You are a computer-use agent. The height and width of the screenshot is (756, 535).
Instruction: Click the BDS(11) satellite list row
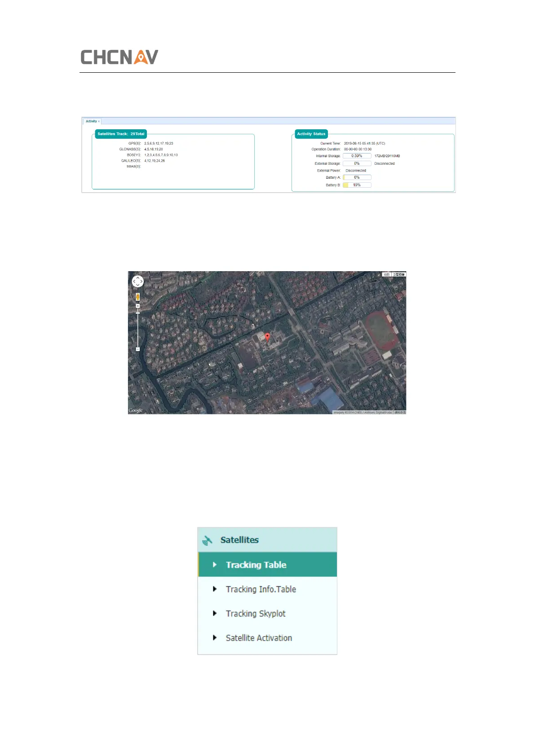pos(152,155)
